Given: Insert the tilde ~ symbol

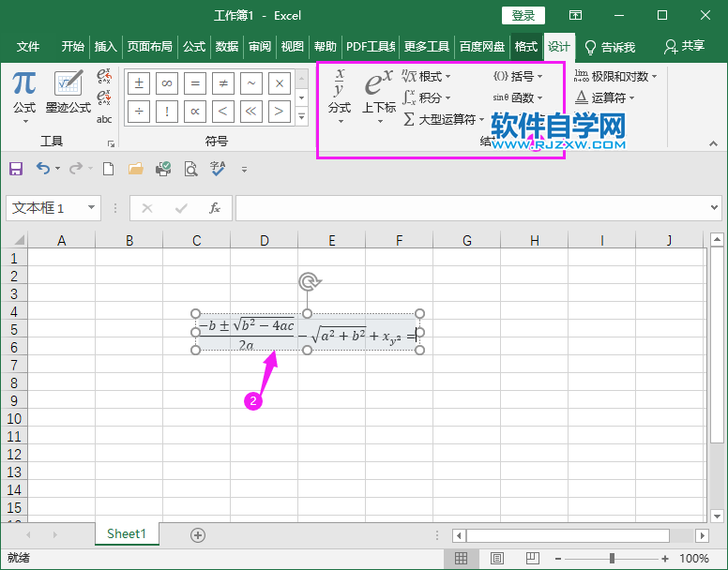Looking at the screenshot, I should point(251,83).
